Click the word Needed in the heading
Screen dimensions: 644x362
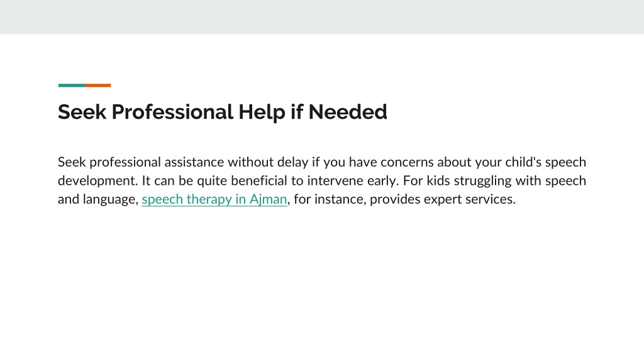click(347, 112)
